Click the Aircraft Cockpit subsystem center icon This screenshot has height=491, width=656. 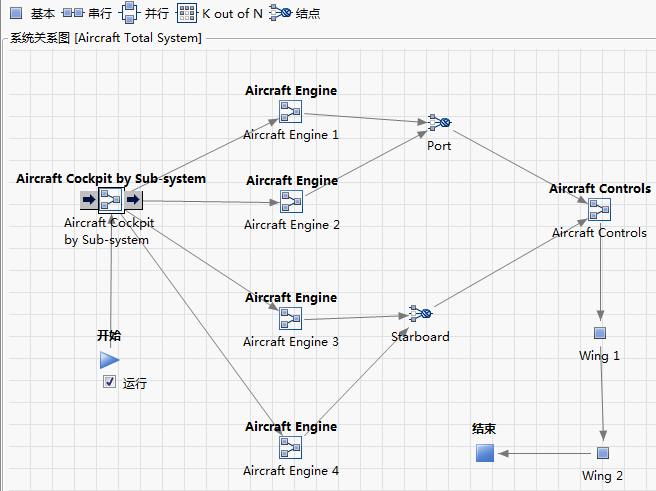tap(111, 200)
